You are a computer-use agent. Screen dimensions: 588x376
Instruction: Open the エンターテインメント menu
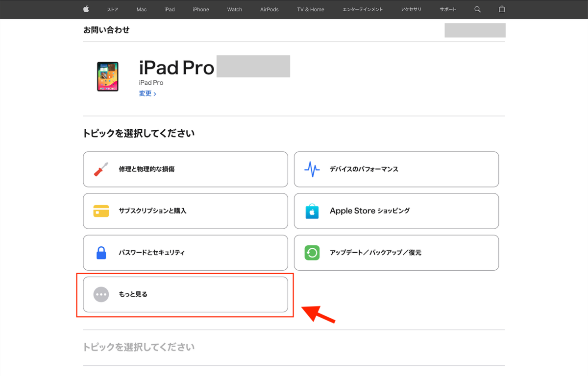pyautogui.click(x=363, y=9)
